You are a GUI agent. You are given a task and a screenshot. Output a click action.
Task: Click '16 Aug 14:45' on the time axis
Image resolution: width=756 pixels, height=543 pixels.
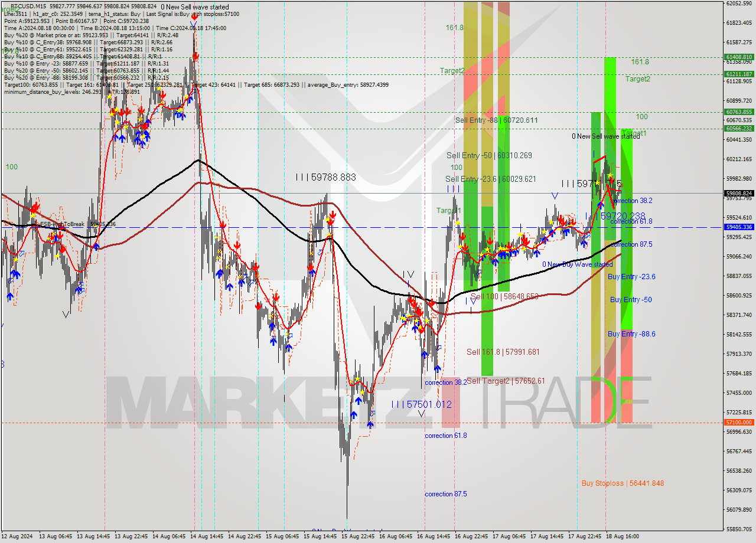coord(434,537)
